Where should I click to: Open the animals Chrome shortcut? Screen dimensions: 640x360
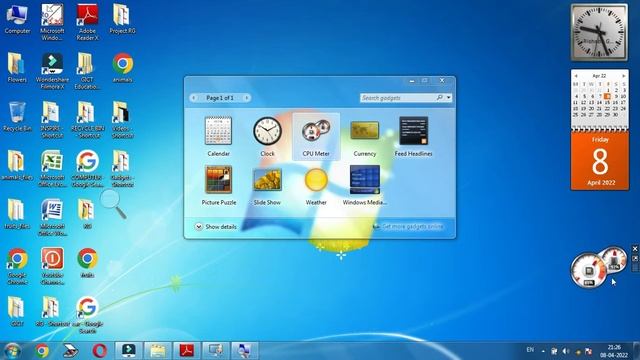pos(122,68)
